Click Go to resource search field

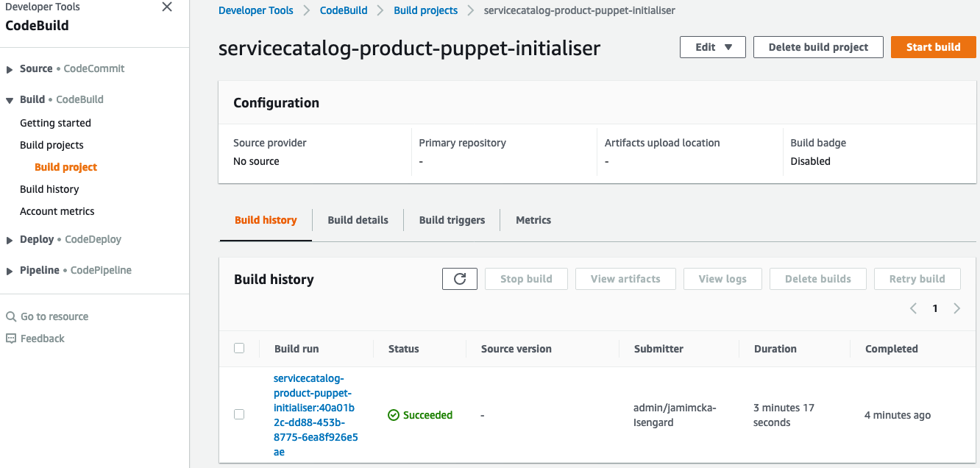click(x=54, y=316)
